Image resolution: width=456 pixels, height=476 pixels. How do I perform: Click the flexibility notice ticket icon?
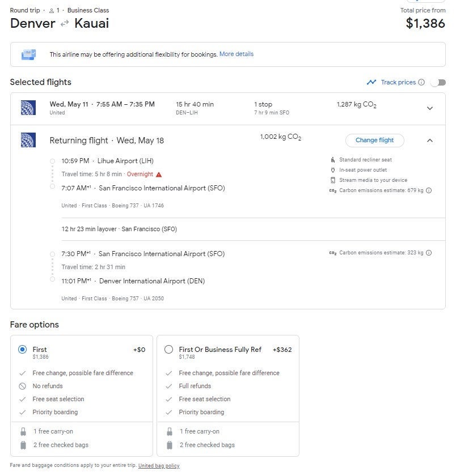[x=28, y=54]
